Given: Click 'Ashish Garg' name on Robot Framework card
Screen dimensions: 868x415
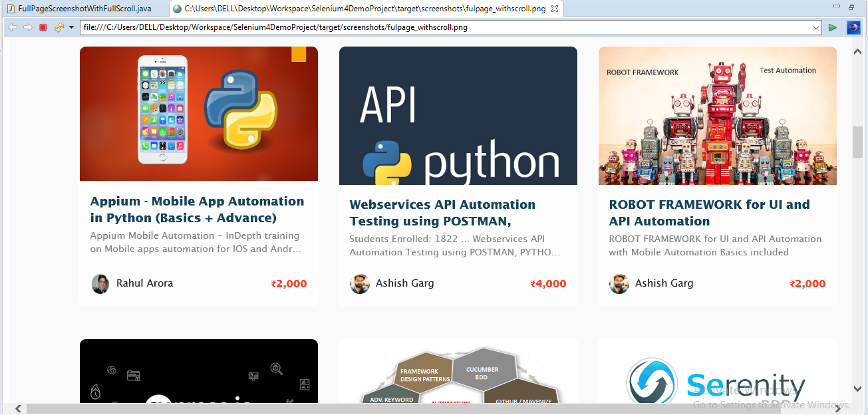Looking at the screenshot, I should point(664,283).
